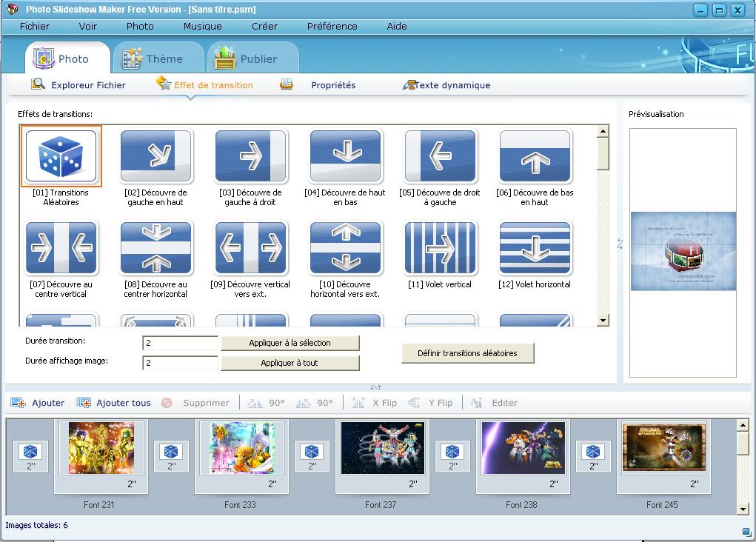Open the Fichier menu
The image size is (756, 542).
click(x=35, y=26)
